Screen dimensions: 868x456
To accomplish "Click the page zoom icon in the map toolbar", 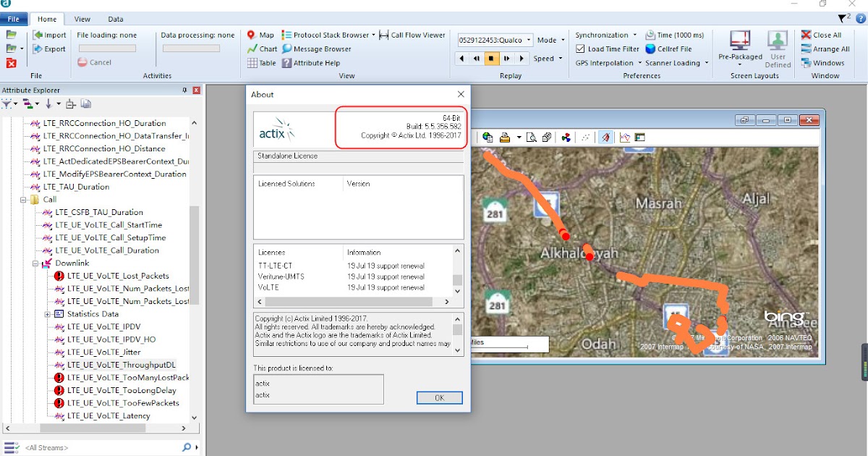I will (x=531, y=138).
